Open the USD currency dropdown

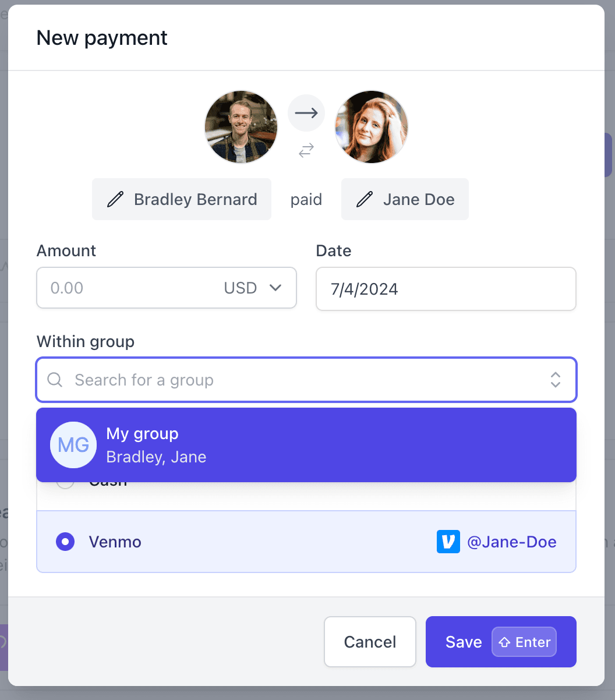point(253,288)
